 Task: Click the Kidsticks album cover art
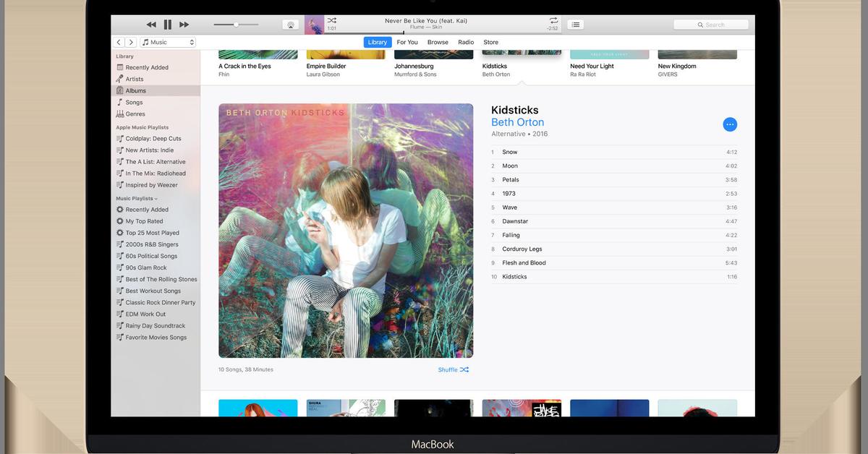[346, 231]
